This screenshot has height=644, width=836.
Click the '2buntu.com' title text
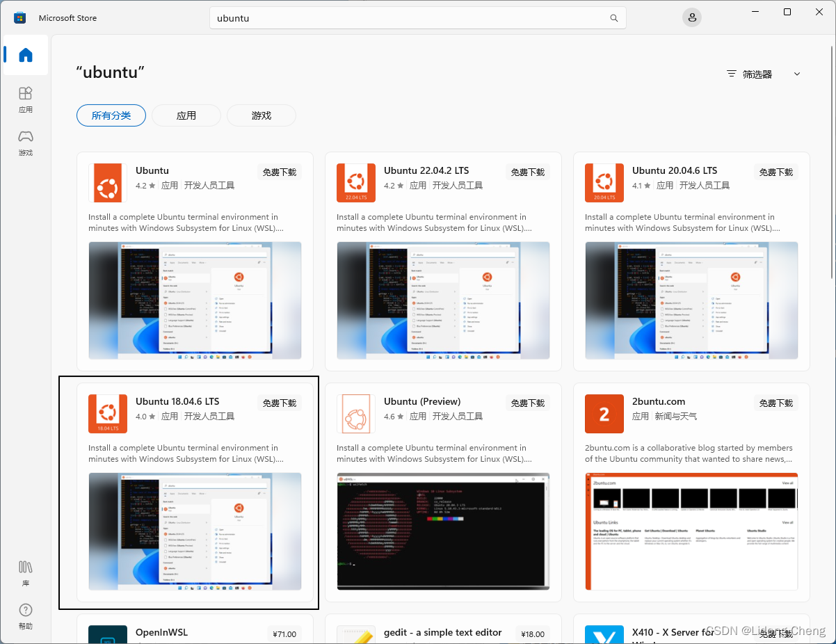[x=659, y=401]
